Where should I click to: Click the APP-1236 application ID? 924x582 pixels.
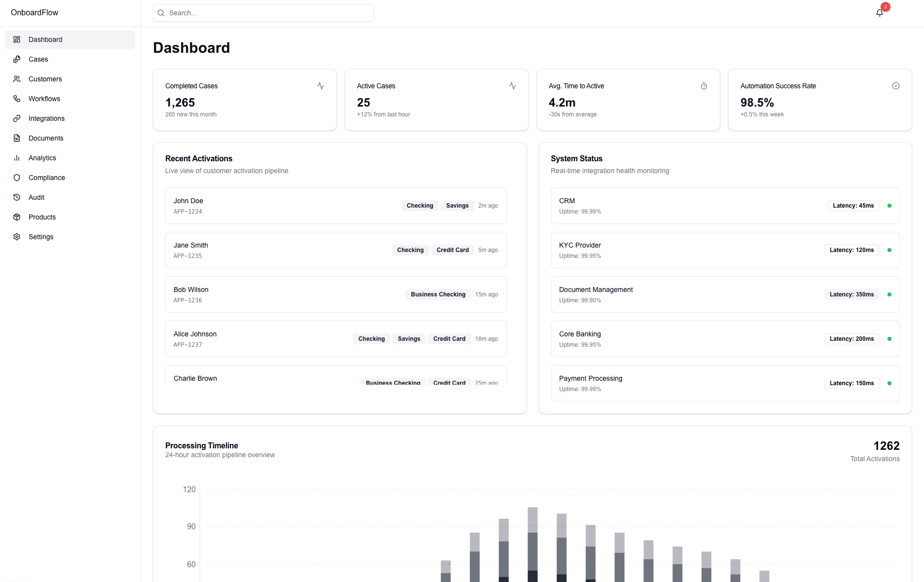pos(187,300)
